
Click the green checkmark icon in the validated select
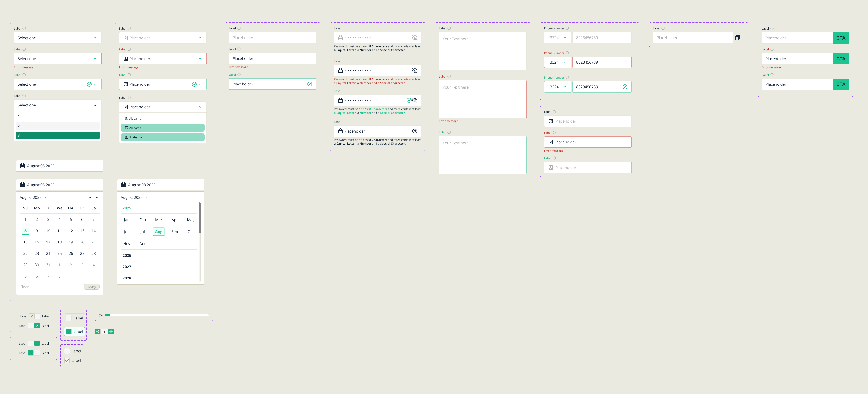[x=90, y=84]
